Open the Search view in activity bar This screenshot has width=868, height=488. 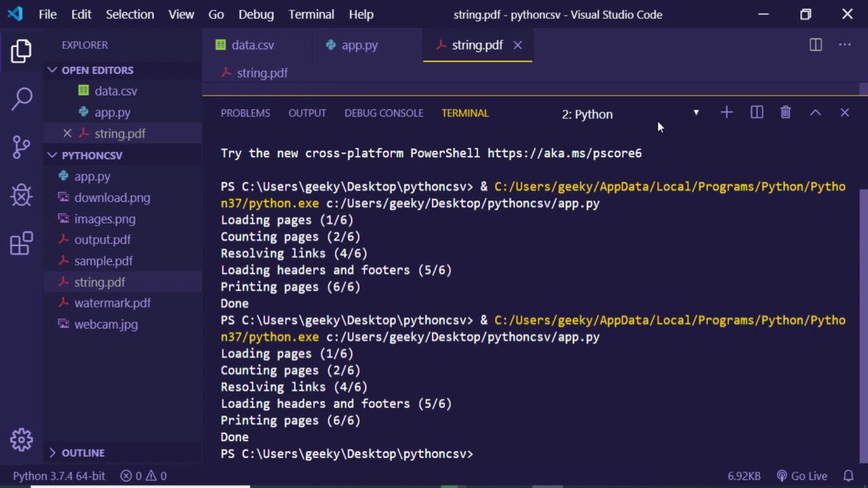[22, 98]
